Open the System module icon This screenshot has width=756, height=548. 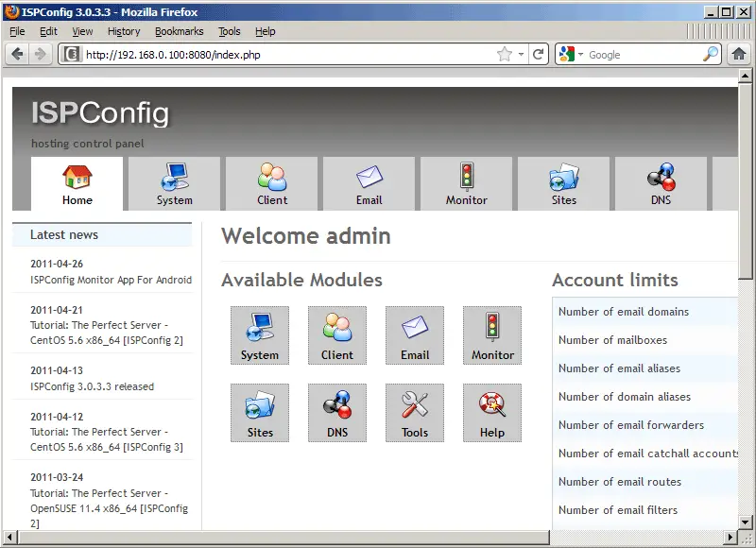coord(260,335)
